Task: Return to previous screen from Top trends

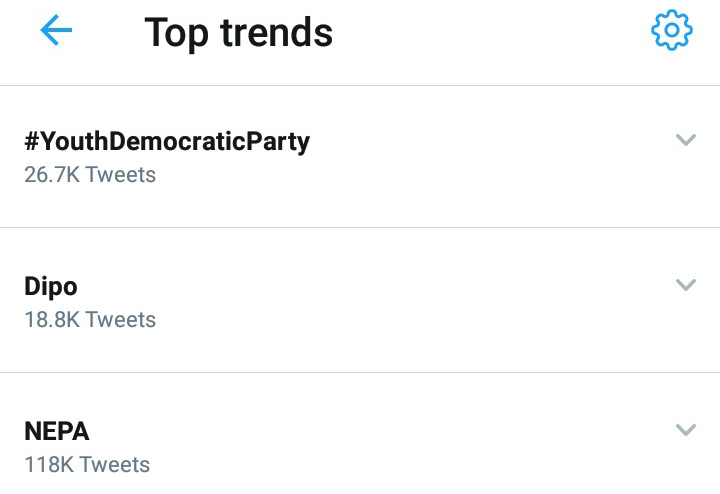Action: tap(56, 32)
